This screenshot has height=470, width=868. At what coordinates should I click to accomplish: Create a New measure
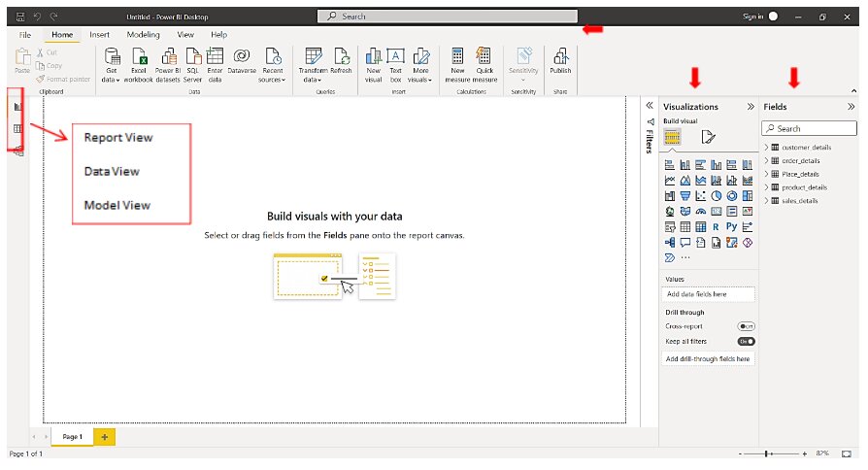[x=457, y=57]
